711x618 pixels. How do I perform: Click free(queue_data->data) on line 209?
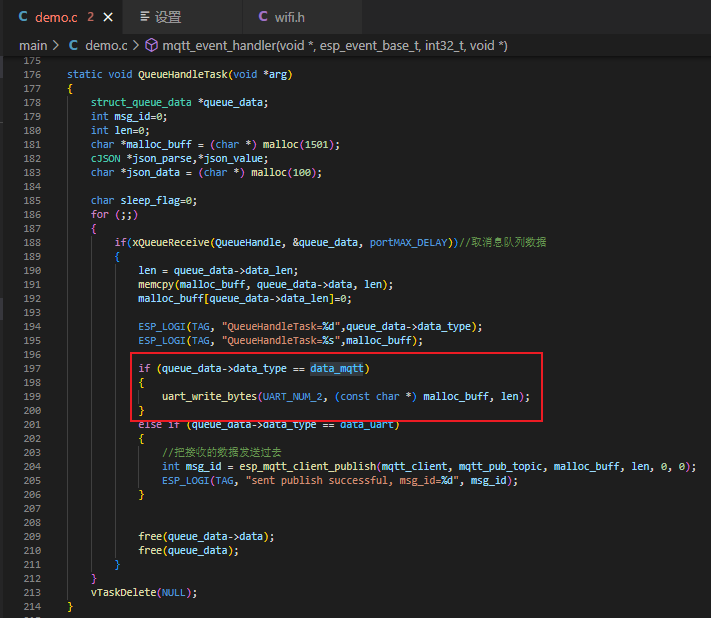pyautogui.click(x=206, y=536)
